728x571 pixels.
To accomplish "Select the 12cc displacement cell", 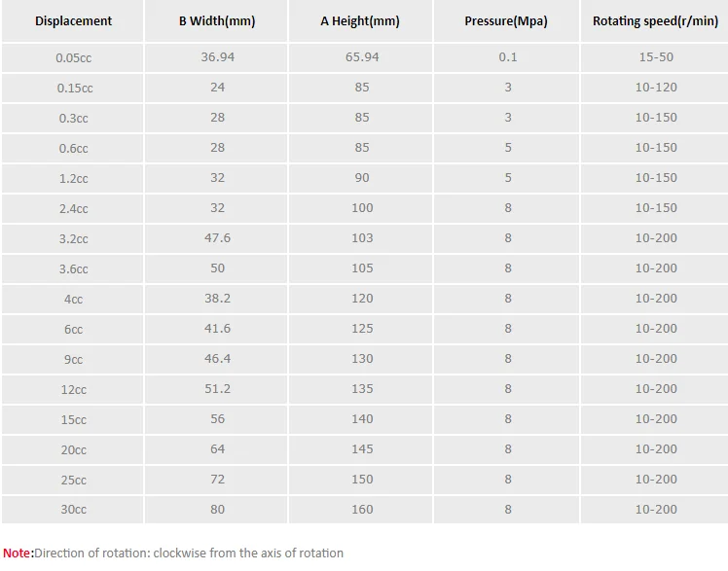I will coord(73,389).
